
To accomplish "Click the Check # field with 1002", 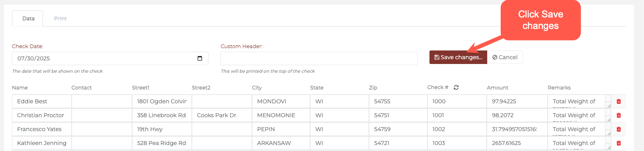I will (x=457, y=129).
